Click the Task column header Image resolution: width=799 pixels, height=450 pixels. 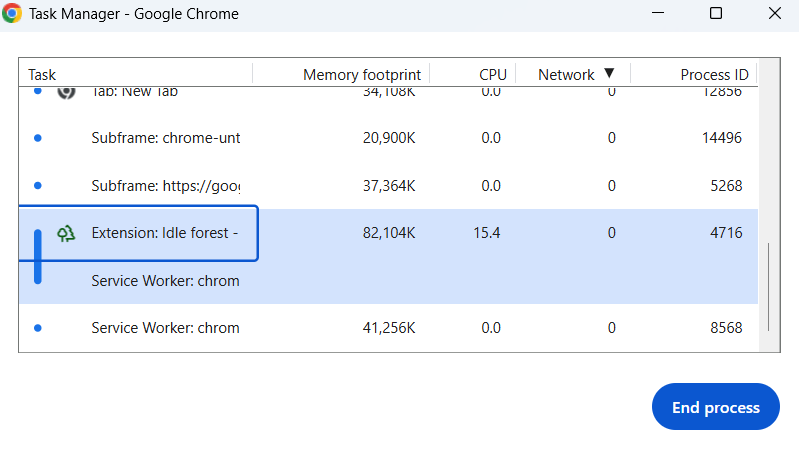point(42,75)
